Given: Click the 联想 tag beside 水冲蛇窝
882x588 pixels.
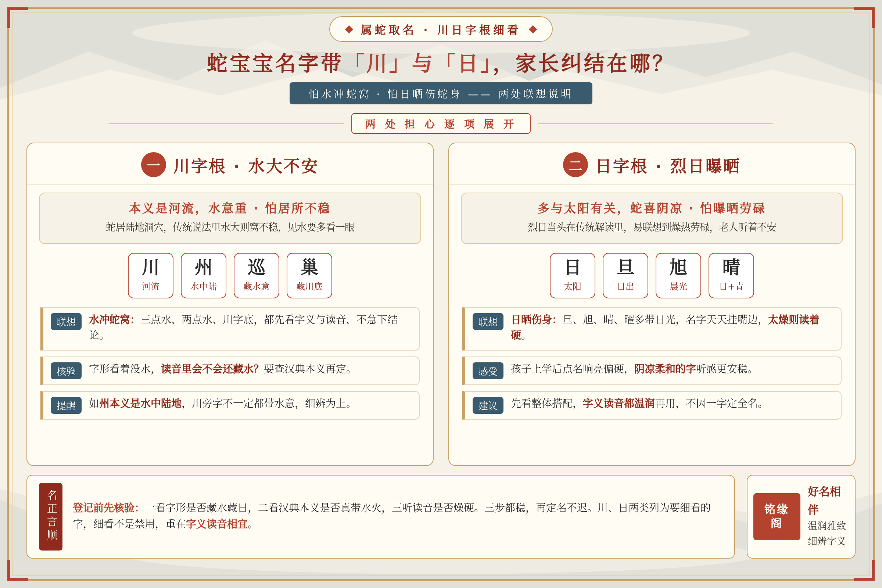Looking at the screenshot, I should 66,322.
